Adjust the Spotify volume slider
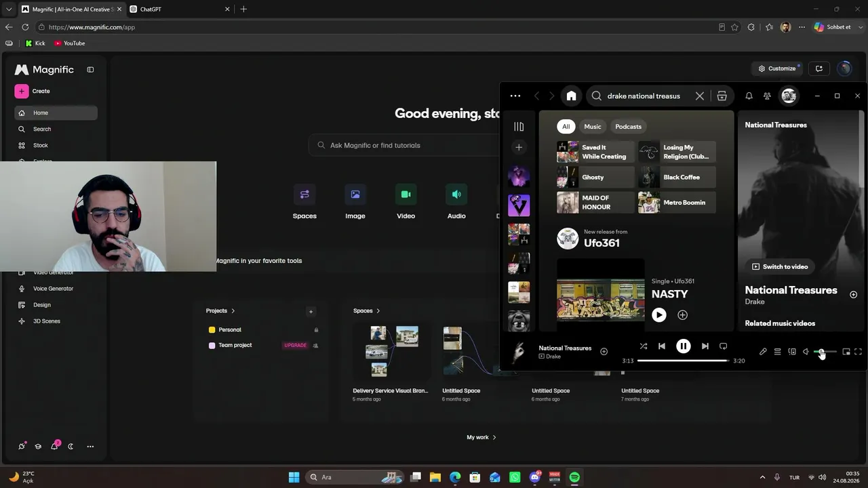 pos(825,352)
